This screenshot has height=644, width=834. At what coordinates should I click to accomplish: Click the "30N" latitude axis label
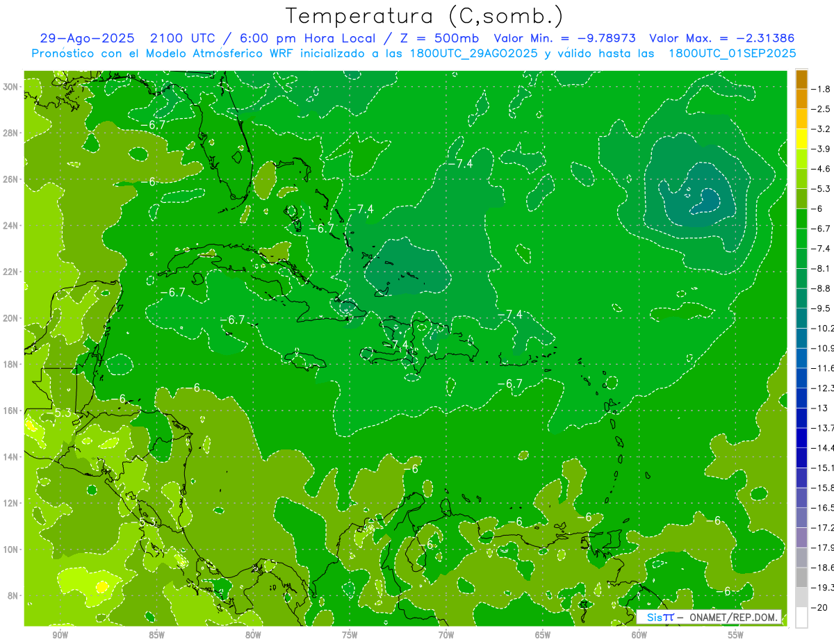(x=10, y=87)
